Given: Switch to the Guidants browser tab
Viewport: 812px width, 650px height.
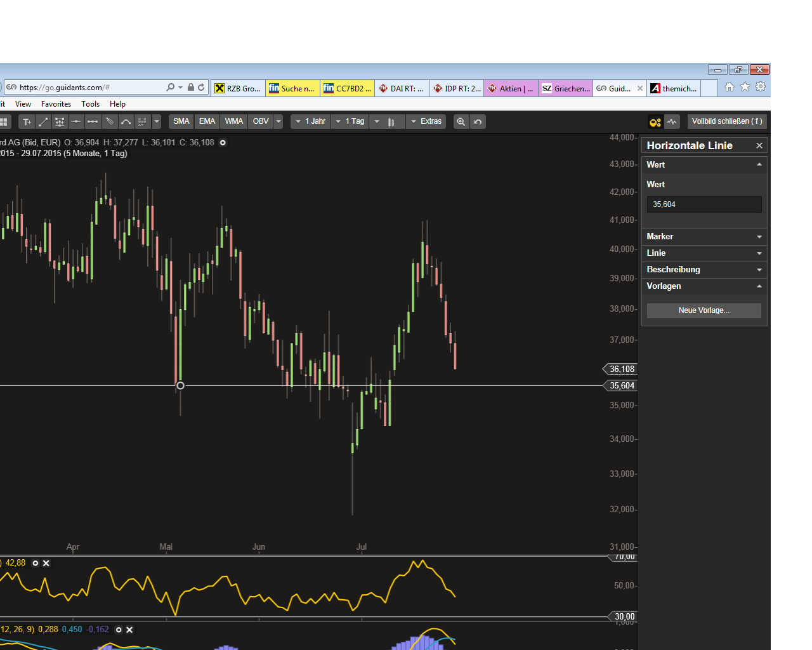Looking at the screenshot, I should 619,88.
